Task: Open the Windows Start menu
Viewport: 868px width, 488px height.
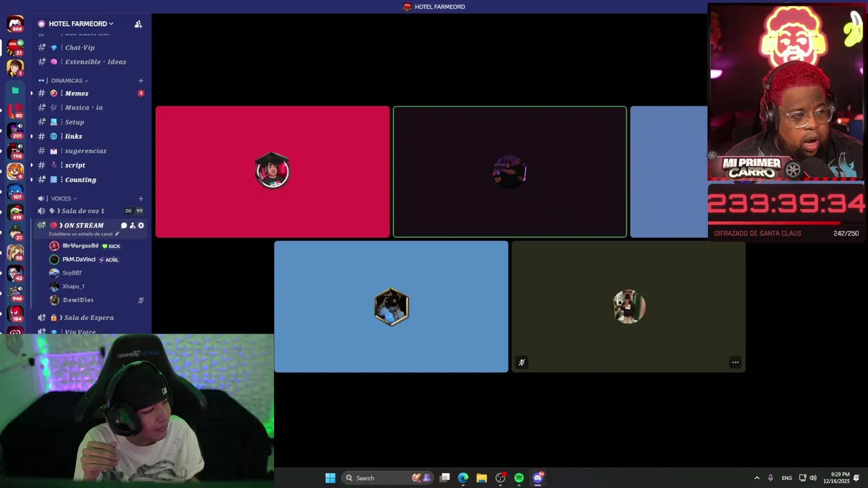Action: 330,478
